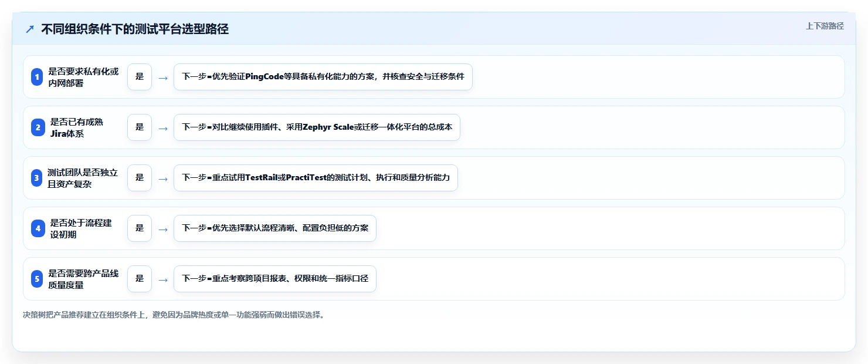
Task: Click the arrow icon beside the panel title
Action: [x=30, y=29]
